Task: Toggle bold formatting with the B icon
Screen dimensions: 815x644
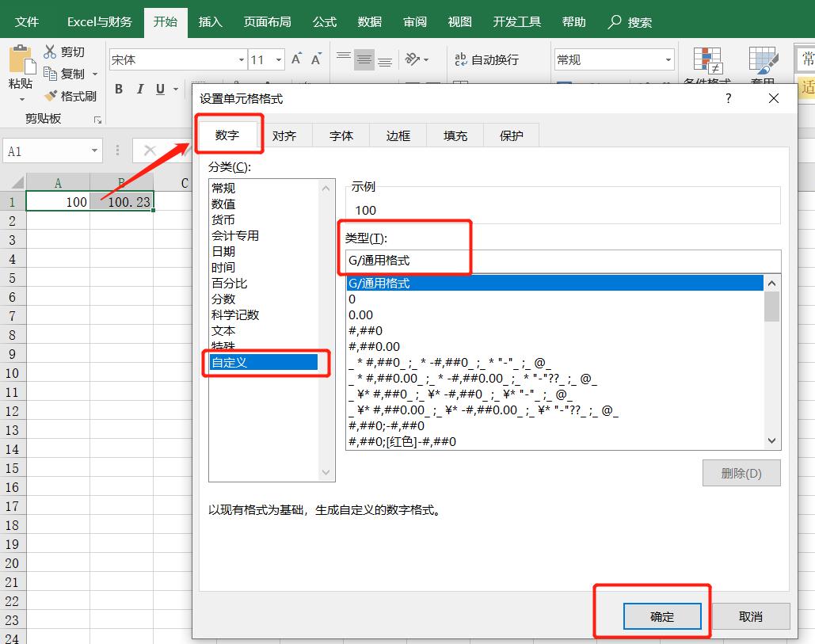Action: [119, 89]
